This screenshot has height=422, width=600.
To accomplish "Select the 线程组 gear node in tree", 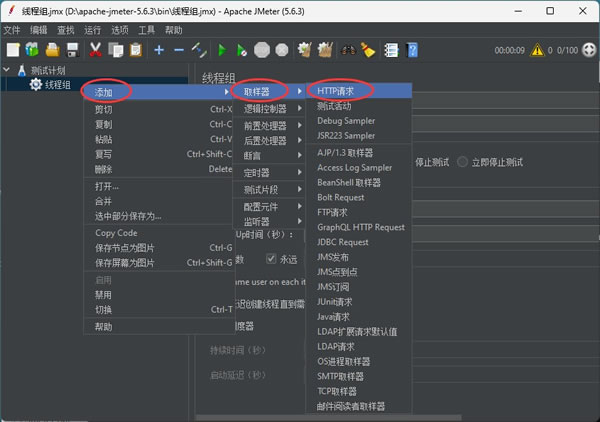I will click(50, 85).
